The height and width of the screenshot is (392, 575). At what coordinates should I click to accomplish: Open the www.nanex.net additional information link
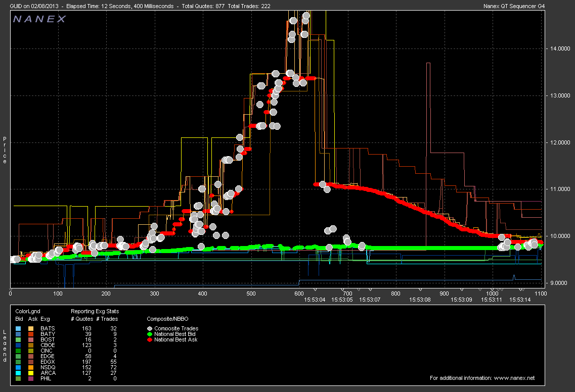[x=514, y=378]
